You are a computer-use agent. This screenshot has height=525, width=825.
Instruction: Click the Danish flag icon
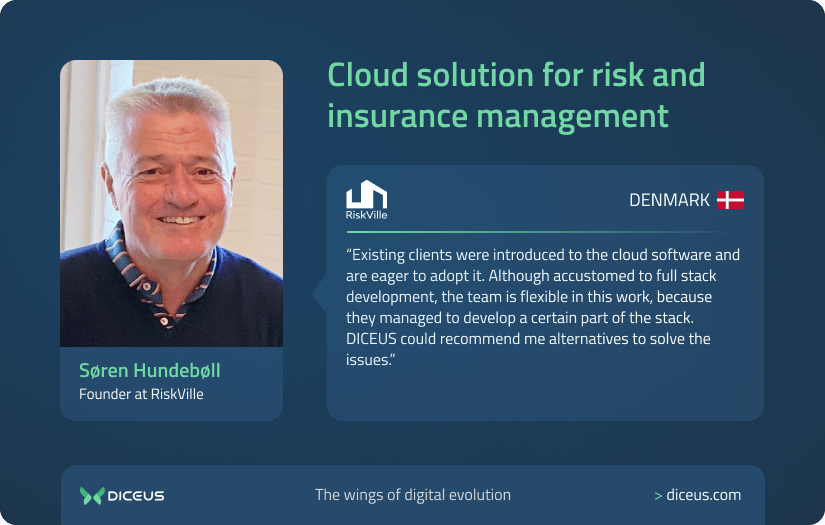(x=730, y=200)
